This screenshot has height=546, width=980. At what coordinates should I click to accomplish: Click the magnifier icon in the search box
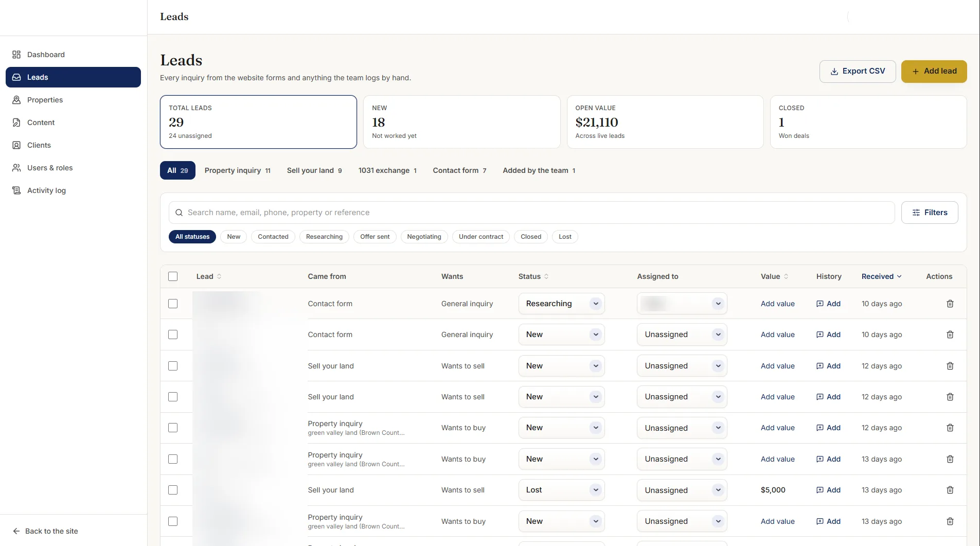pos(179,213)
